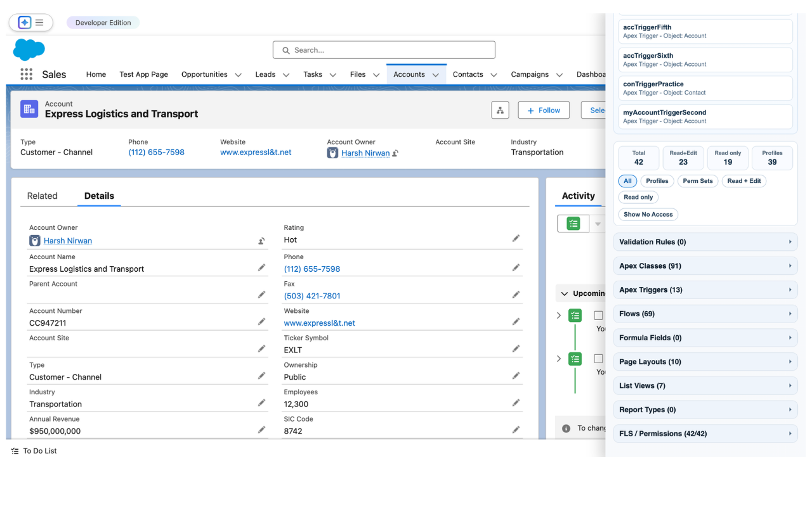Edit the Industry field using the pencil icon
Viewport: 812px width, 508px height.
[x=261, y=403]
